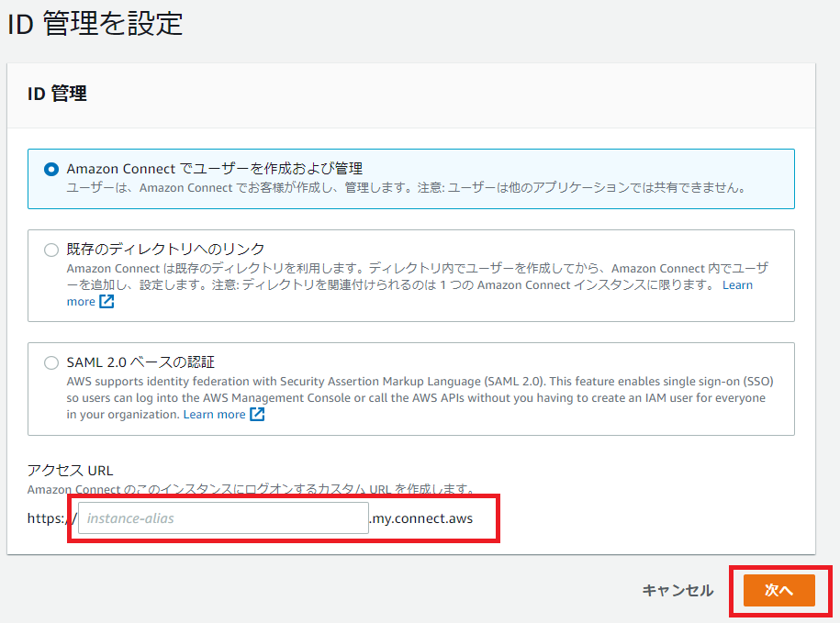Viewport: 840px width, 623px height.
Task: Click the instance-alias access URL field
Action: pyautogui.click(x=223, y=518)
